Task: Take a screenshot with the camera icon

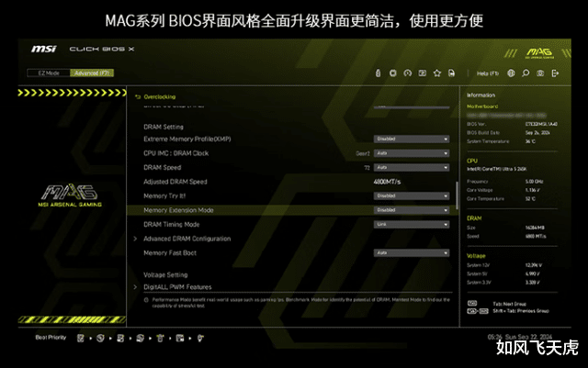Action: coord(540,73)
